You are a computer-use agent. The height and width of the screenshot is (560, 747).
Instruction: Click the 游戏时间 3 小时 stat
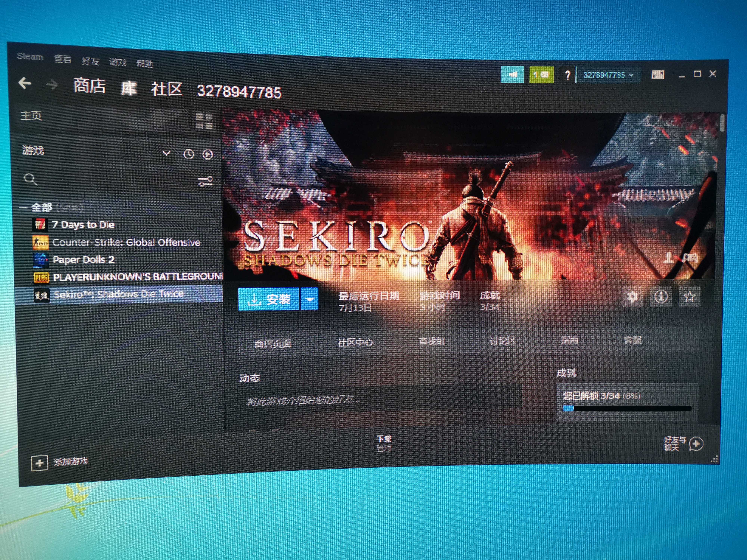(440, 301)
